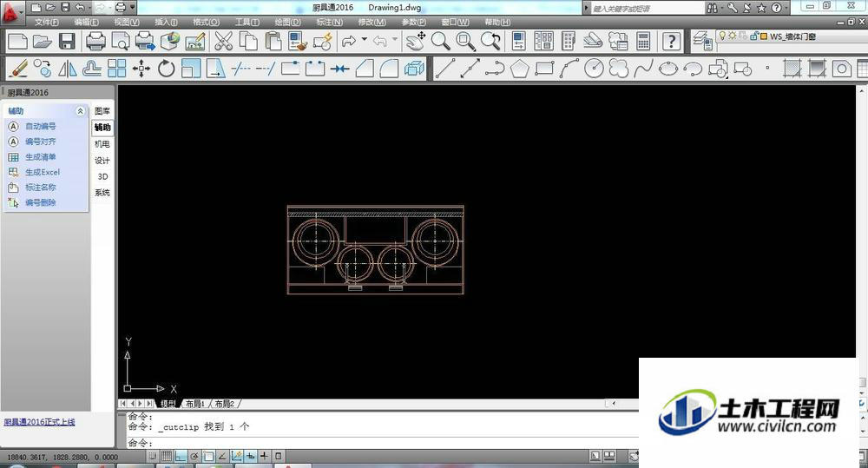This screenshot has width=868, height=468.
Task: Switch to the 布局1 layout tab
Action: pyautogui.click(x=194, y=404)
